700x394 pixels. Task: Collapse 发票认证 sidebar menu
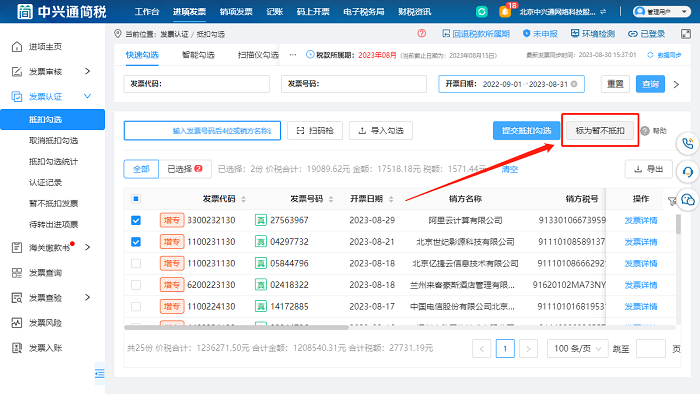tap(88, 96)
